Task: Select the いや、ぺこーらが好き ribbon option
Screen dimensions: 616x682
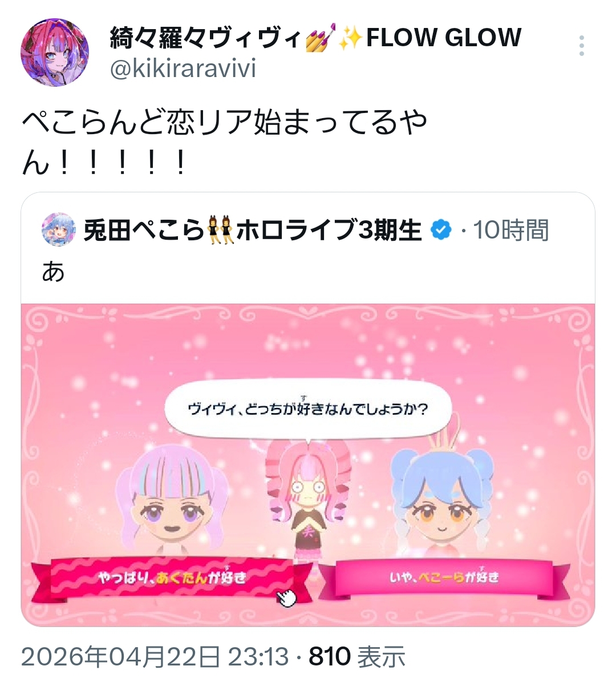Action: (444, 578)
